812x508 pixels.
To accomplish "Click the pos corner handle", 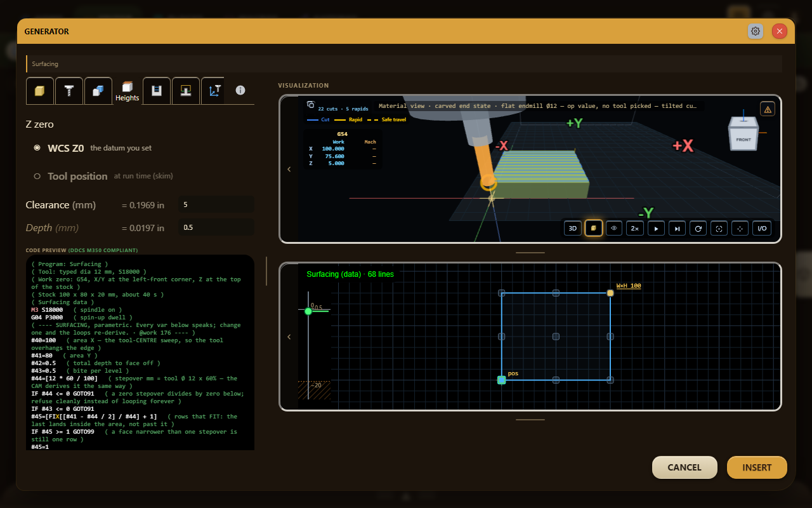I will point(501,380).
